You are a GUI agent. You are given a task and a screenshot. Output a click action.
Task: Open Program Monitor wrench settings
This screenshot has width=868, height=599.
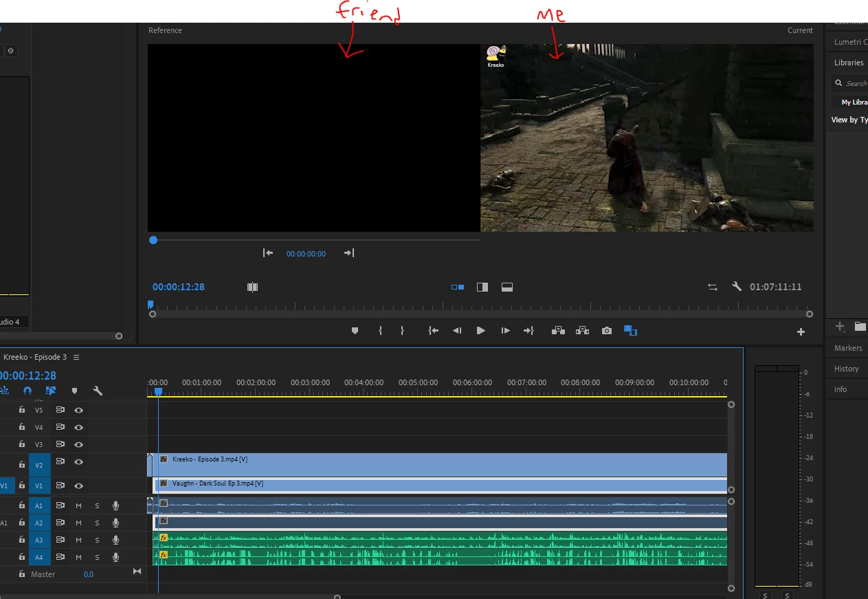pos(737,287)
